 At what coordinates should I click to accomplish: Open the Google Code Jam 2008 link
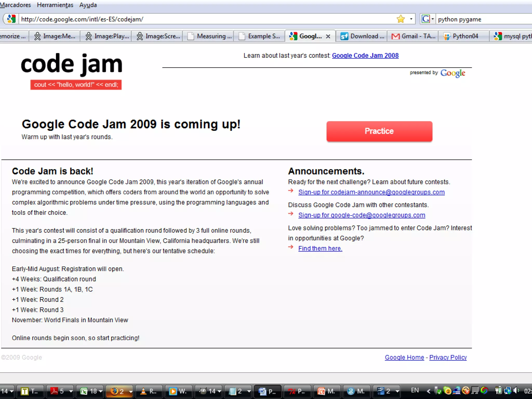tap(365, 56)
